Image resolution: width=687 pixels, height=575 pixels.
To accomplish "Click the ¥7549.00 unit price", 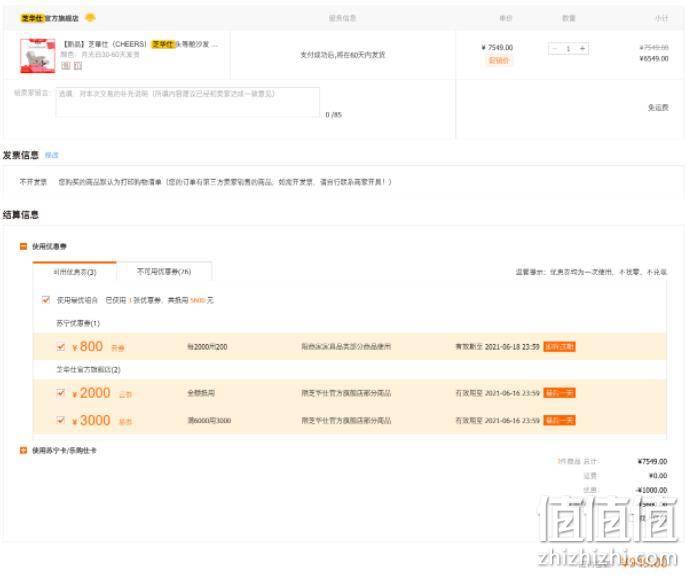I will [497, 47].
